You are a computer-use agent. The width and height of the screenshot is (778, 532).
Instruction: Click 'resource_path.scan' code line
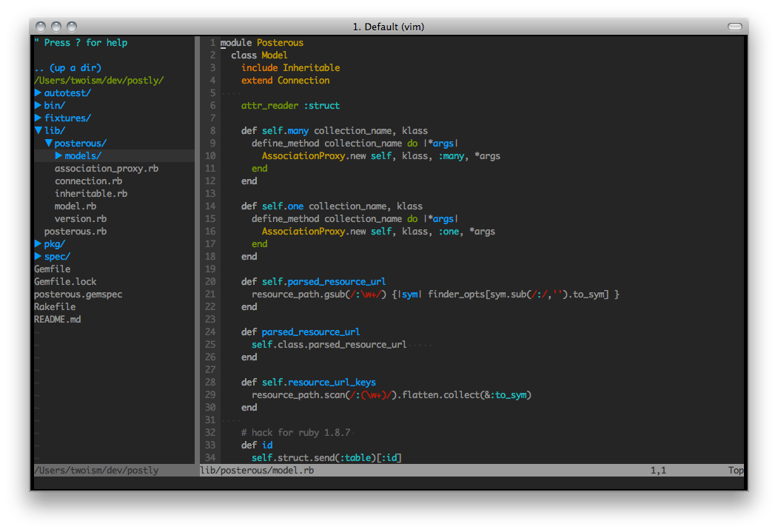point(392,395)
